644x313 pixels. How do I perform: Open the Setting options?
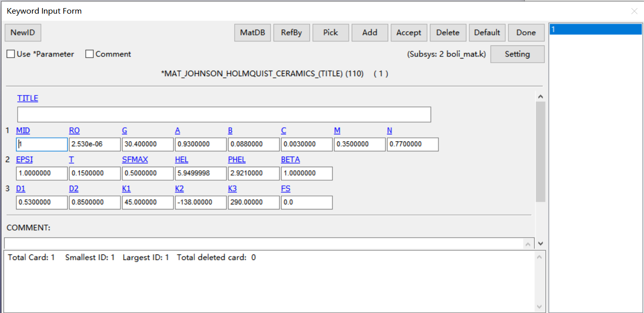(x=517, y=54)
